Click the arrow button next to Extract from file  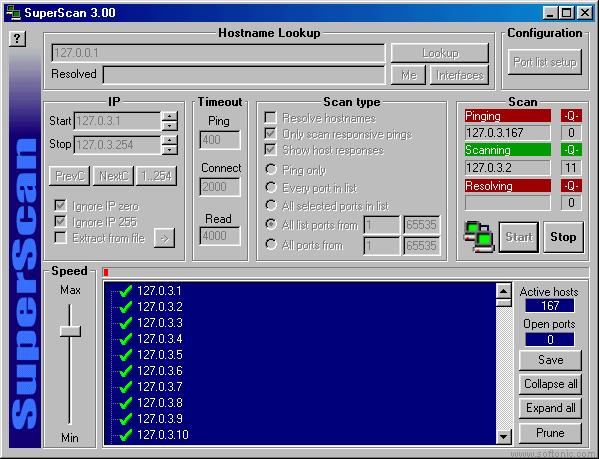pos(164,238)
